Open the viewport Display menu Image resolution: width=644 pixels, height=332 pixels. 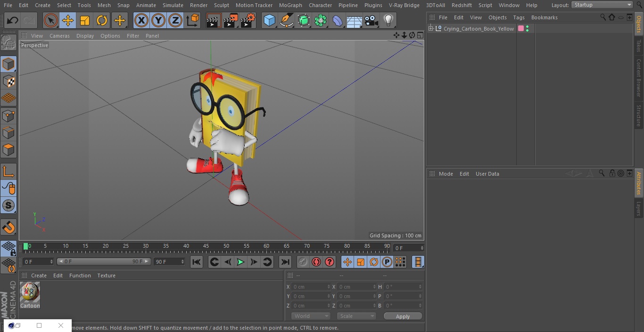[85, 36]
